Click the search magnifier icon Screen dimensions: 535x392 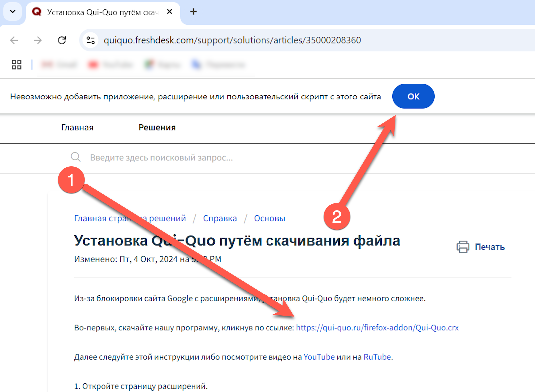76,157
